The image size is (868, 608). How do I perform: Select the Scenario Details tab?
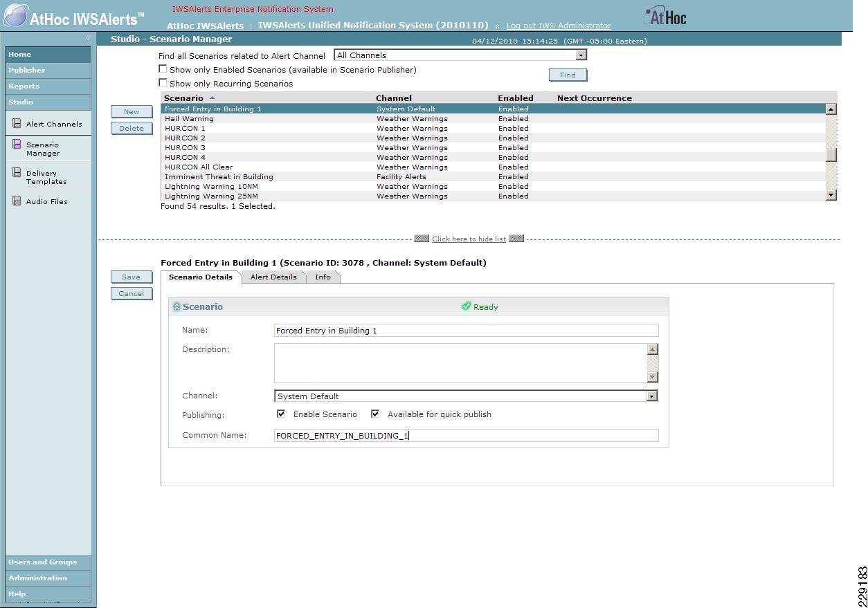pos(201,277)
